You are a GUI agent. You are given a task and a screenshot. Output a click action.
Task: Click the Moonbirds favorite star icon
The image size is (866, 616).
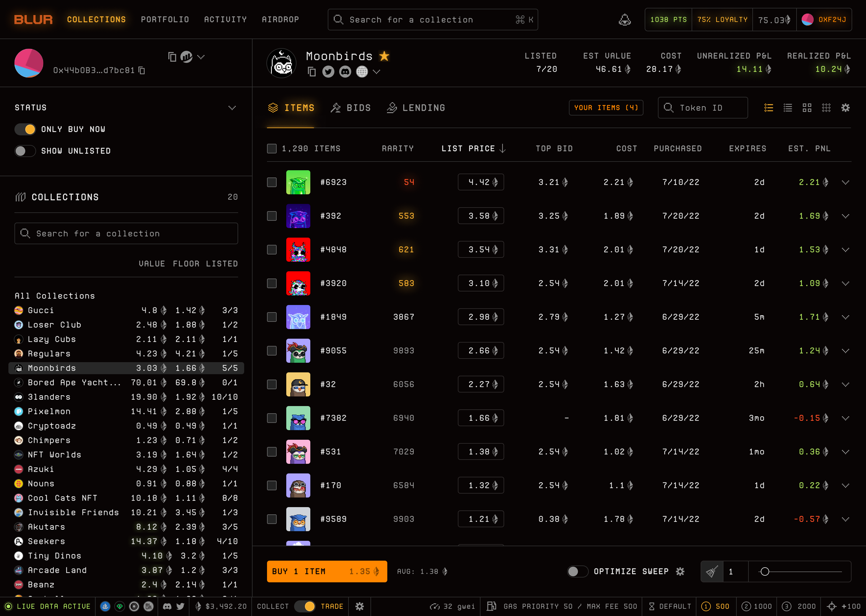click(384, 56)
